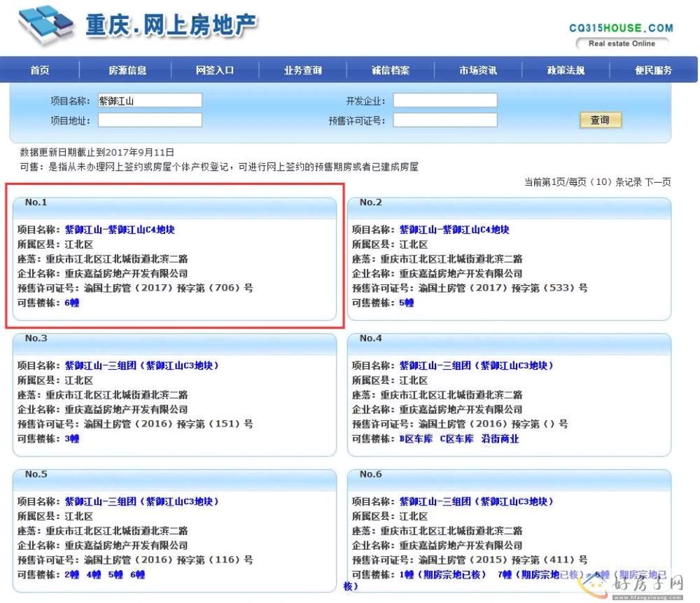The image size is (700, 603).
Task: Open the 首页 navigation menu item
Action: click(40, 70)
